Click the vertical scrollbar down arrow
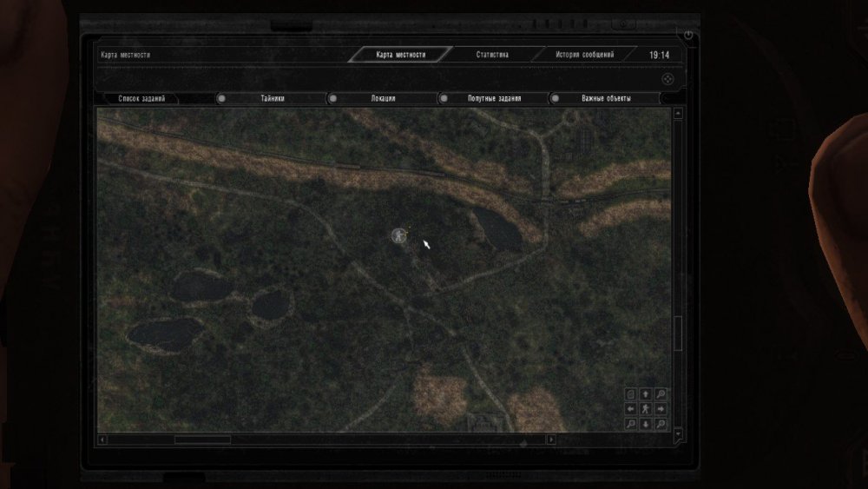The width and height of the screenshot is (868, 489). [x=678, y=435]
